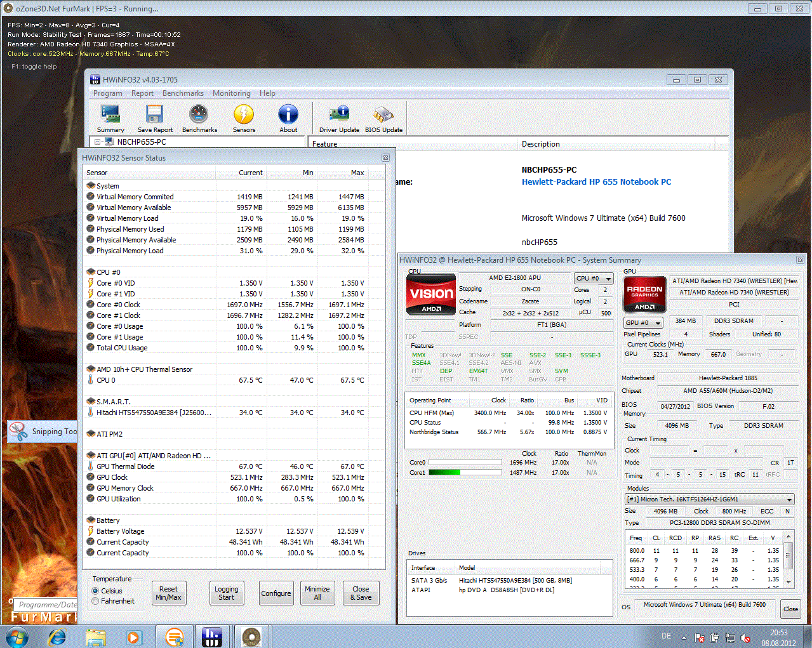The image size is (812, 648).
Task: Launch the BIOS Update toolbar icon
Action: tap(383, 119)
